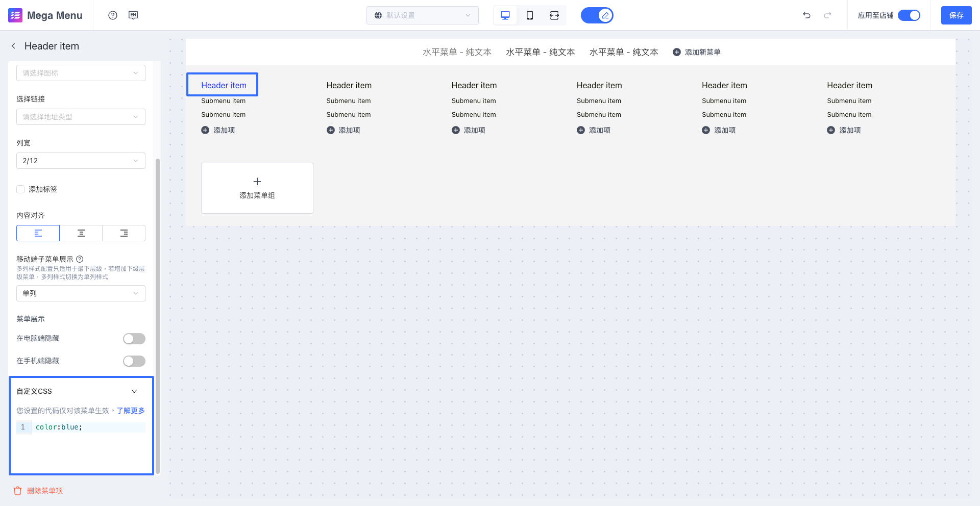The height and width of the screenshot is (506, 980).
Task: Click 添加项 under fifth Header item
Action: [x=719, y=130]
